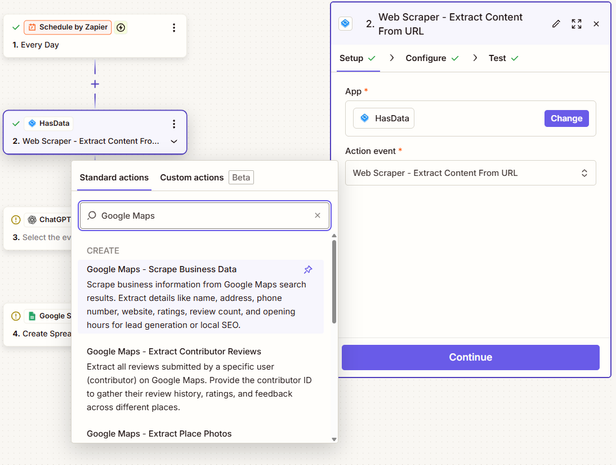Viewport: 616px width, 465px height.
Task: Click the Change app button
Action: pos(566,118)
